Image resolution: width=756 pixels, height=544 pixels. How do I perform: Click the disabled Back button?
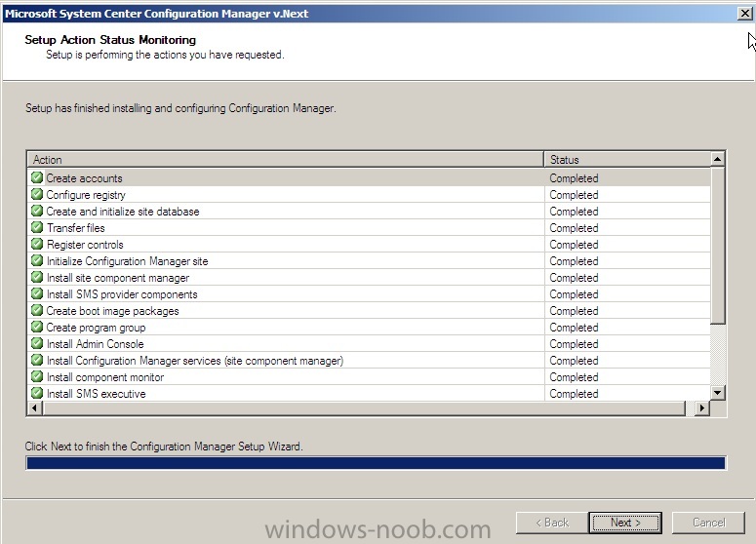tap(552, 523)
